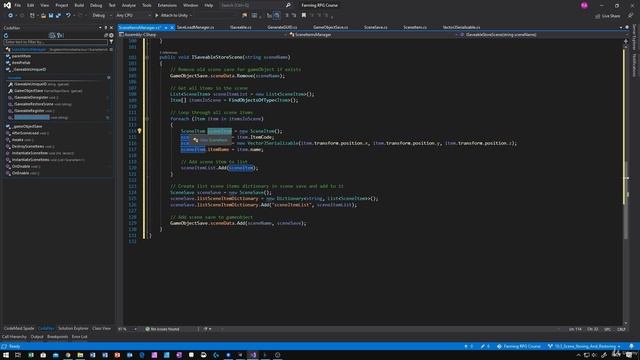Open the View menu
Viewport: 640px width, 360px height.
pos(44,5)
